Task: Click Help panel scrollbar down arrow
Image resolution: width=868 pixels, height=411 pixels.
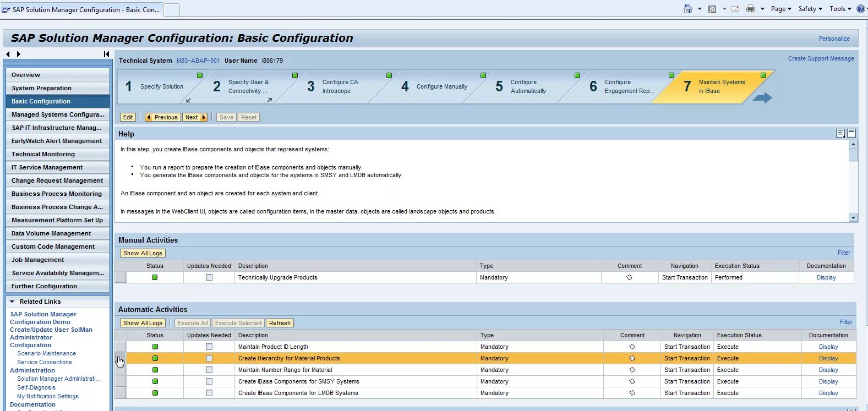Action: pos(853,218)
